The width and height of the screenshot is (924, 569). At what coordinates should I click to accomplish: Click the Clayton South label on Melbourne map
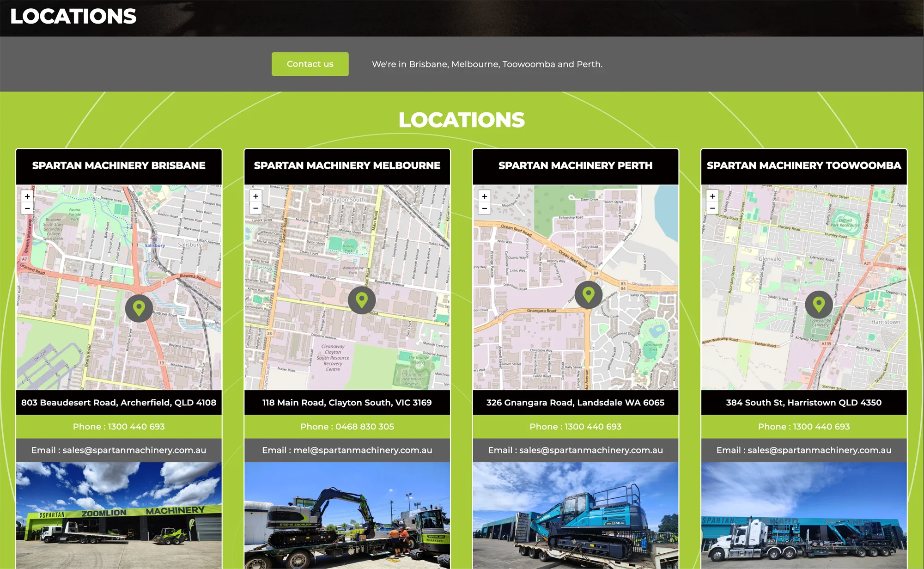pos(346,200)
